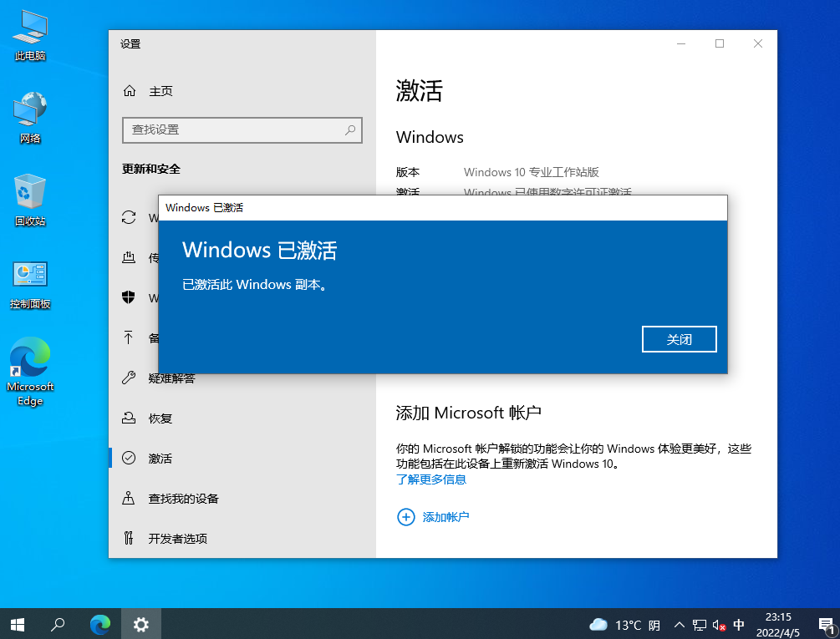Open 控制面板 desktop icon
840x639 pixels.
pyautogui.click(x=30, y=285)
